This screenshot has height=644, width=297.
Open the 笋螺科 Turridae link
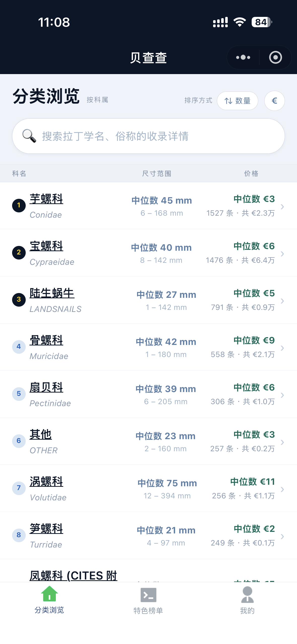pos(46,529)
